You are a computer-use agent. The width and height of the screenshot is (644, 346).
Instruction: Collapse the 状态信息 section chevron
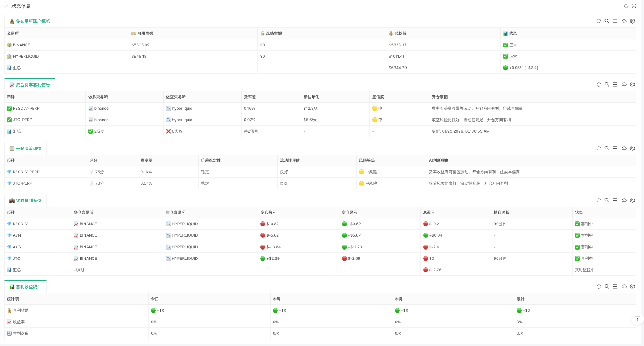[6, 6]
